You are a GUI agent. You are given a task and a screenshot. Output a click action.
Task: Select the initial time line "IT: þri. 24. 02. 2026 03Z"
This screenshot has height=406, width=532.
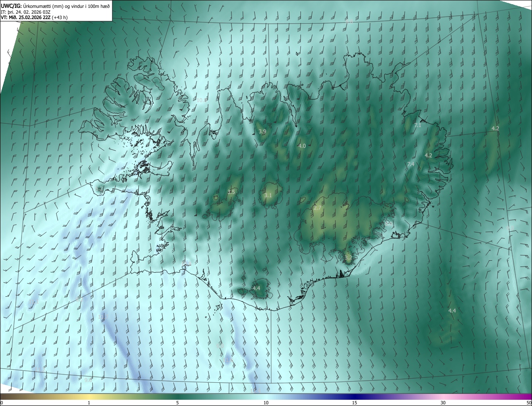click(26, 11)
